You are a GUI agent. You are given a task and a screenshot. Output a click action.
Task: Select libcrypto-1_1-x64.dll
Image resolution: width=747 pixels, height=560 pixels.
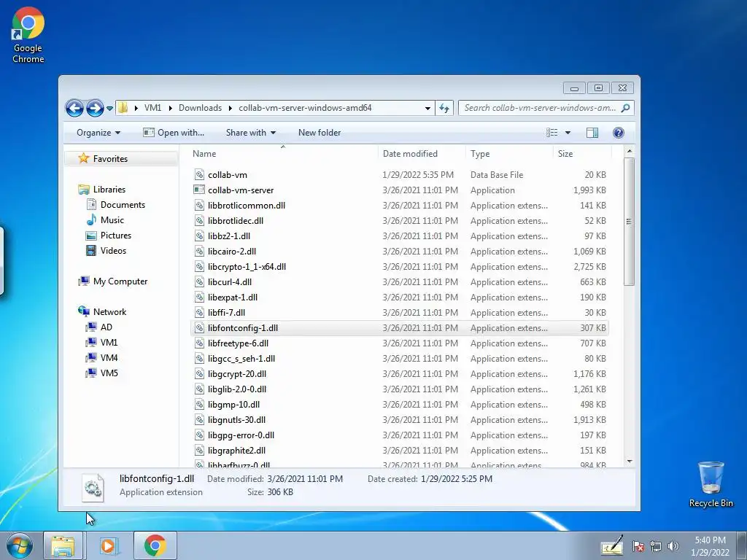[399, 267]
